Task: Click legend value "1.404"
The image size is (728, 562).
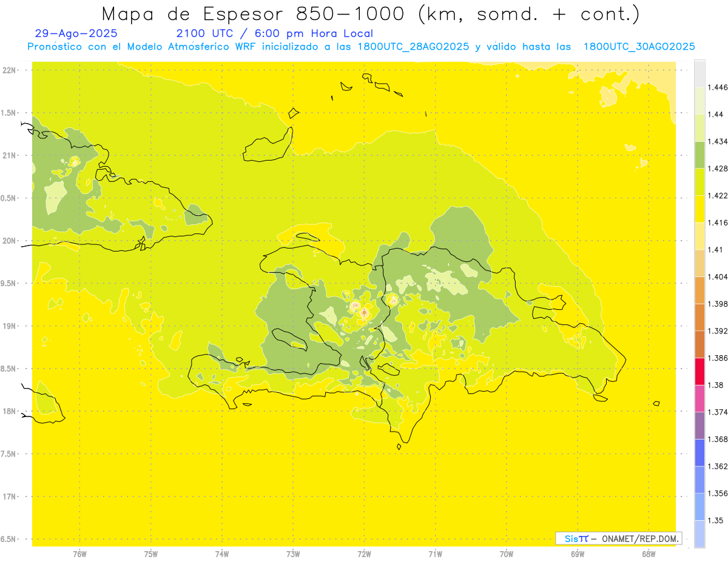Action: 718,277
